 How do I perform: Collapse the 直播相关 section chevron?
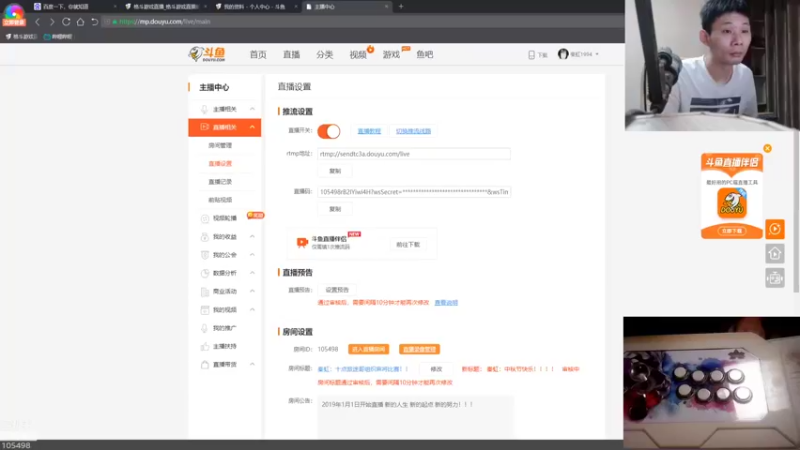coord(252,127)
